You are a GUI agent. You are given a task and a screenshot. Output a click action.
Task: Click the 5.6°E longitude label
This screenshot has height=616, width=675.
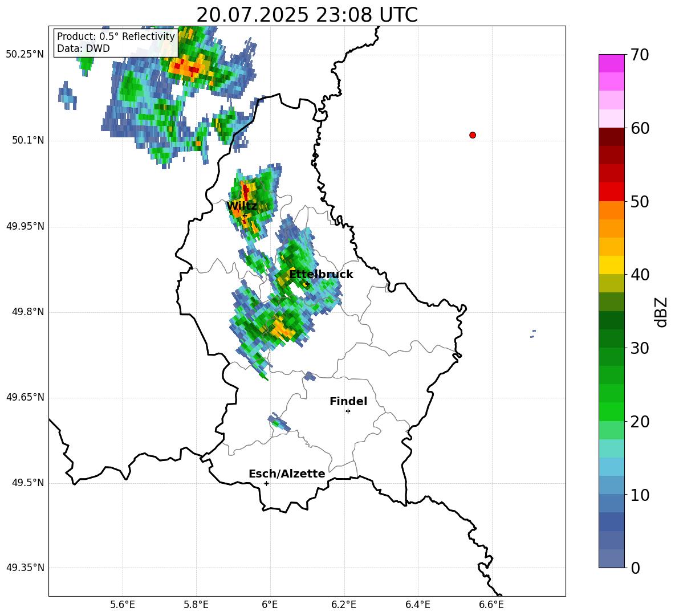tap(123, 605)
